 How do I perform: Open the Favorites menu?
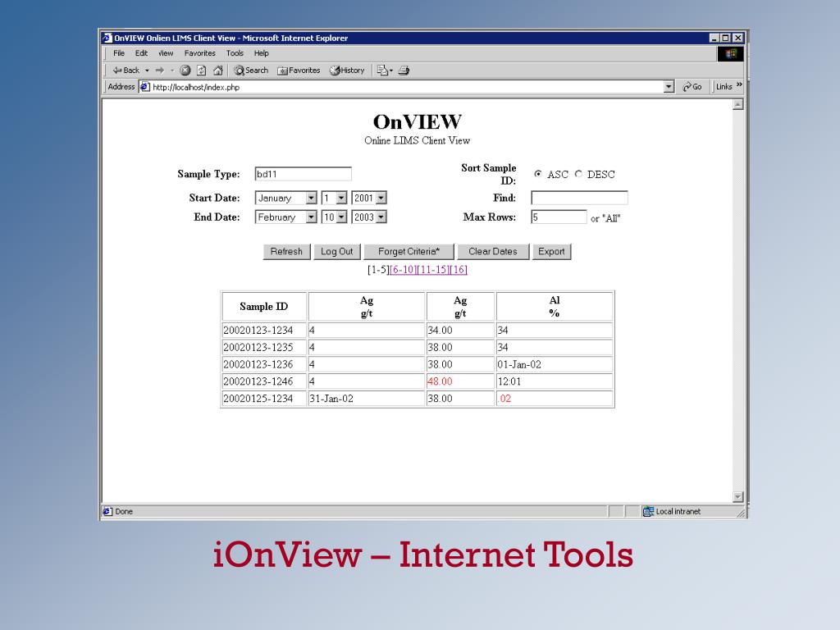click(200, 53)
